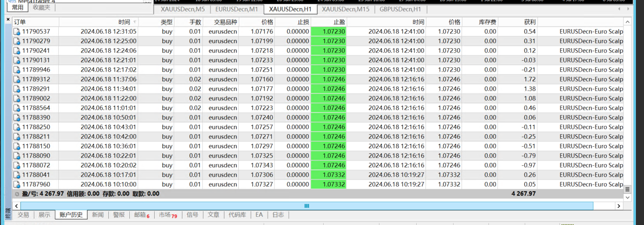This screenshot has height=225, width=644.
Task: Open the 新闻 terminal tab
Action: coord(98,215)
